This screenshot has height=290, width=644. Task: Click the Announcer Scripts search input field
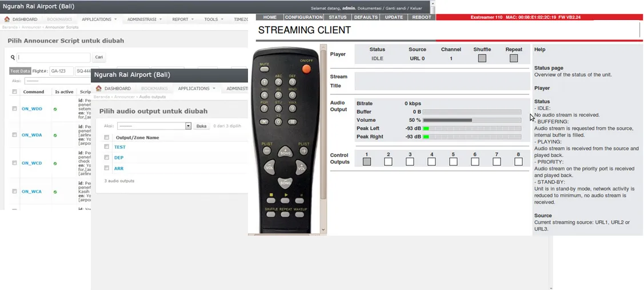point(54,58)
